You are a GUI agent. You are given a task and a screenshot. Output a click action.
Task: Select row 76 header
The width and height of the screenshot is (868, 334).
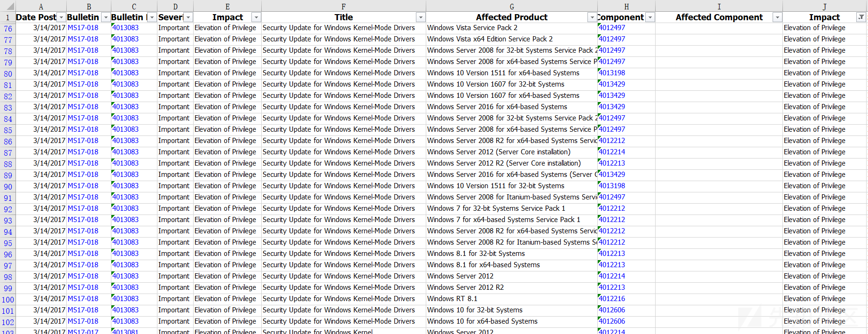[x=8, y=29]
